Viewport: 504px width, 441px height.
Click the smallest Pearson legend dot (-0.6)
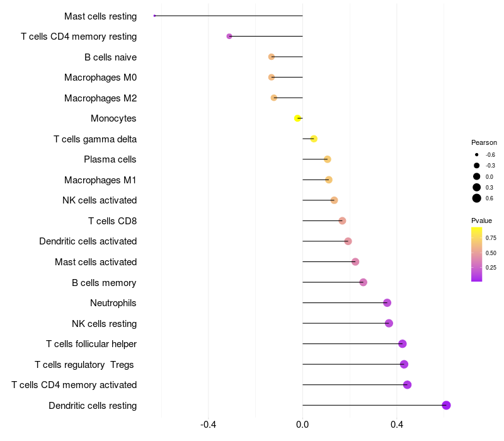[477, 154]
